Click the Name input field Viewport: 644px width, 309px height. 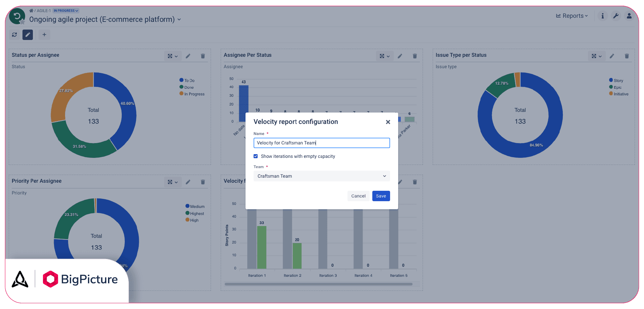click(322, 143)
